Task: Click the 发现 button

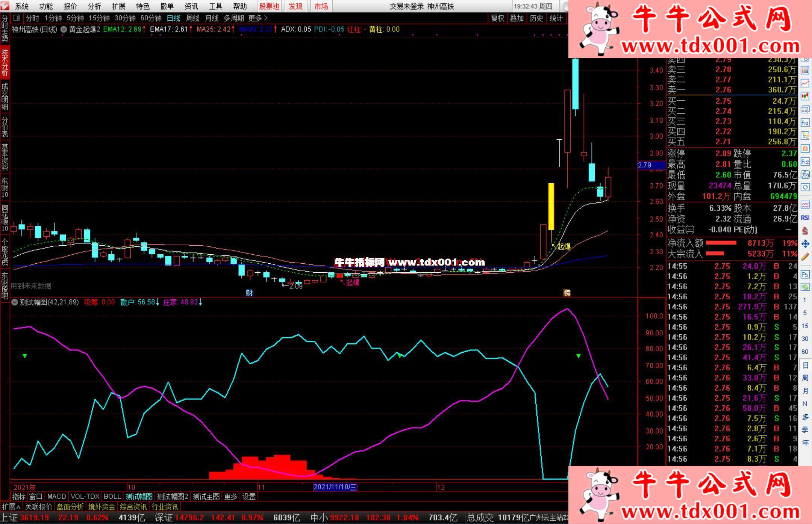Action: click(x=295, y=6)
